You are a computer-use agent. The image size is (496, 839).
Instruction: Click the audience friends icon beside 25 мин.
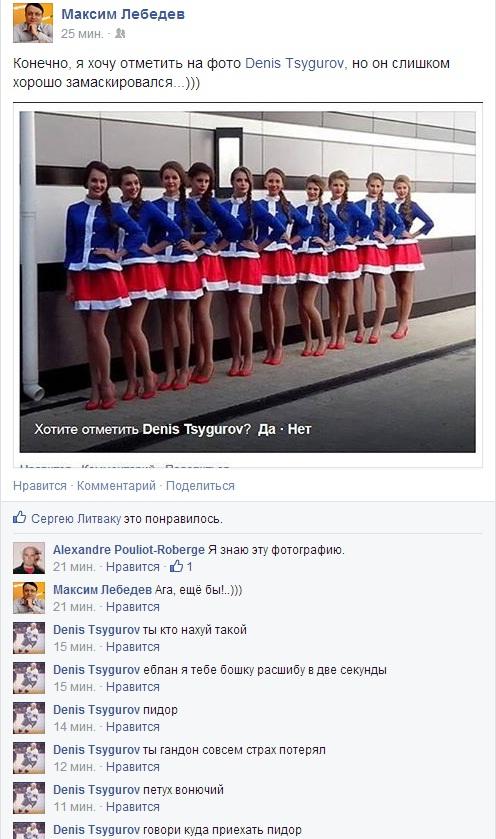click(x=120, y=34)
